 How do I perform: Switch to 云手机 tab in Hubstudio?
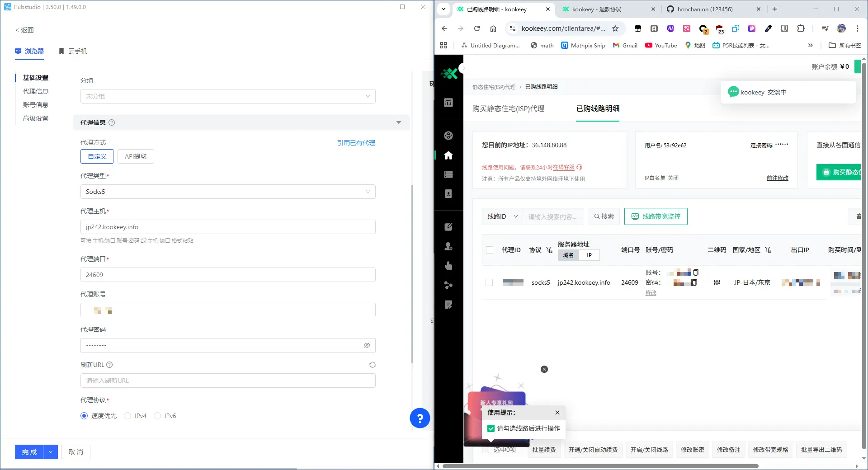73,51
